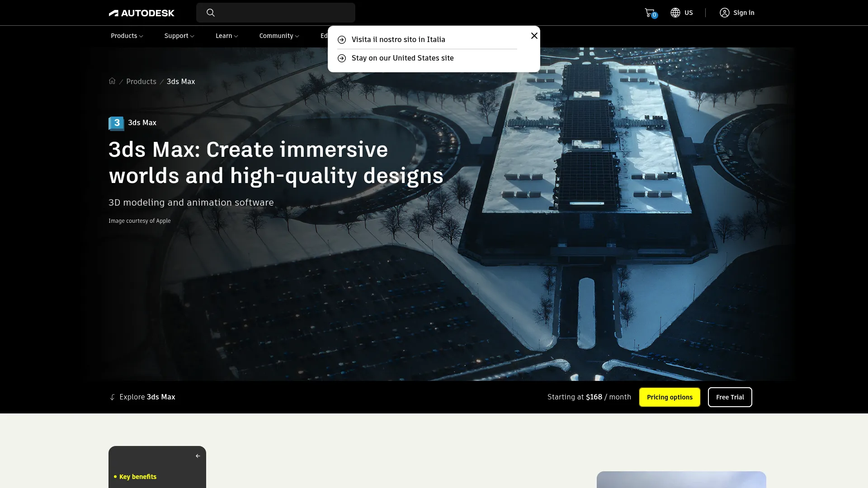
Task: Expand the Learn menu
Action: click(x=227, y=36)
